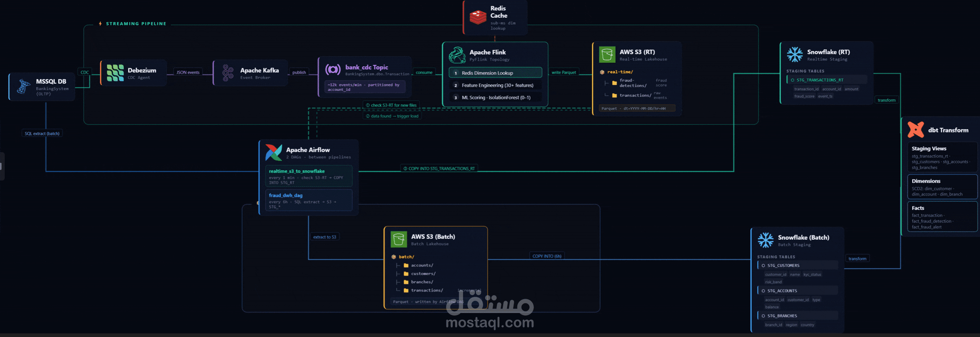Click the customers/ folder icon
Screen dimensions: 980x337
pos(406,274)
